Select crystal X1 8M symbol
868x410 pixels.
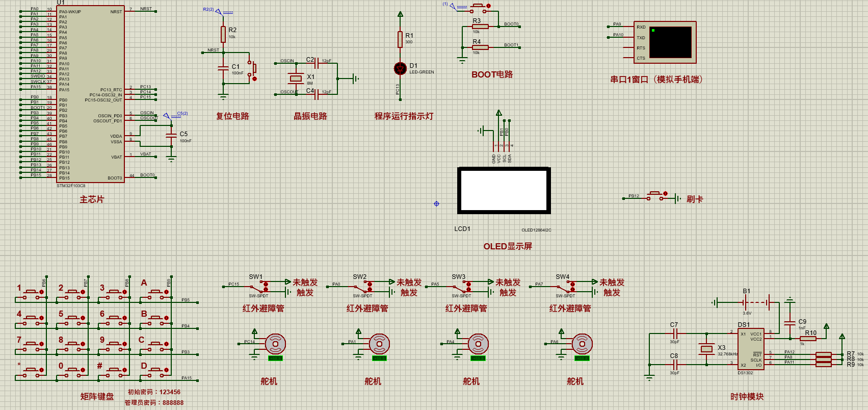coord(296,78)
